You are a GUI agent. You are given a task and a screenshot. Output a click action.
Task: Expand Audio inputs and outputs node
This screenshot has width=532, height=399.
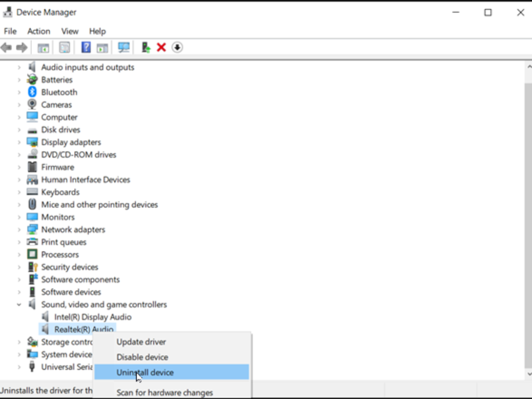[19, 67]
